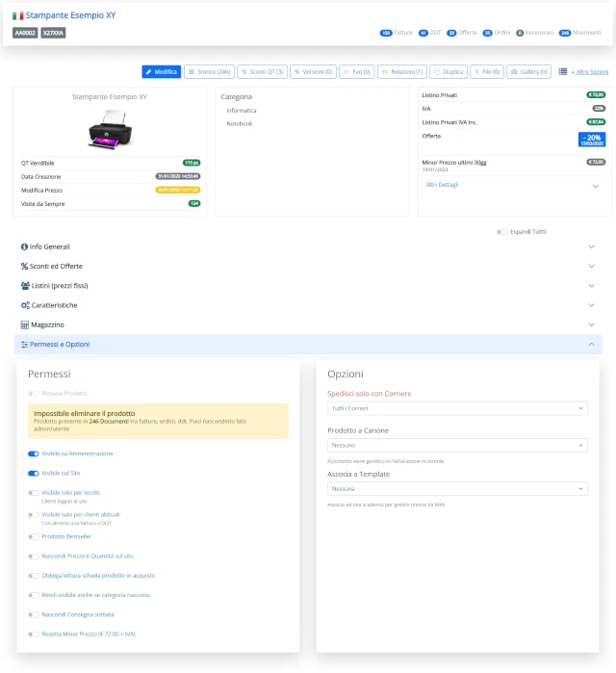Viewport: 616px width, 673px height.
Task: Toggle Obbliga lettura scheda prodotto in acquisto
Action: (33, 576)
